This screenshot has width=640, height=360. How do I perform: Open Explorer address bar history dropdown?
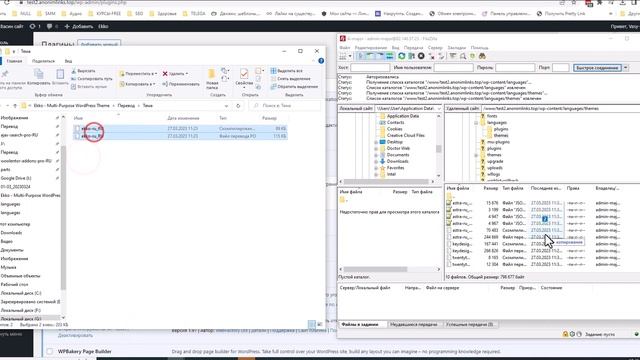coord(226,106)
